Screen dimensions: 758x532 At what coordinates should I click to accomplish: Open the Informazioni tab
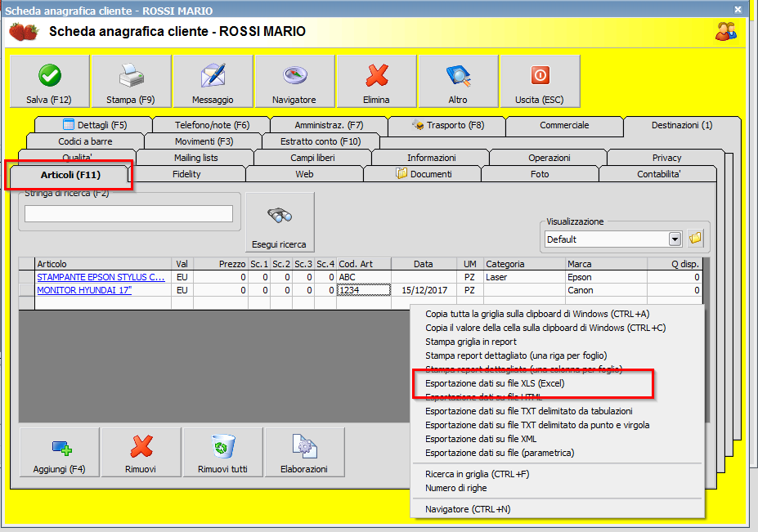click(431, 158)
